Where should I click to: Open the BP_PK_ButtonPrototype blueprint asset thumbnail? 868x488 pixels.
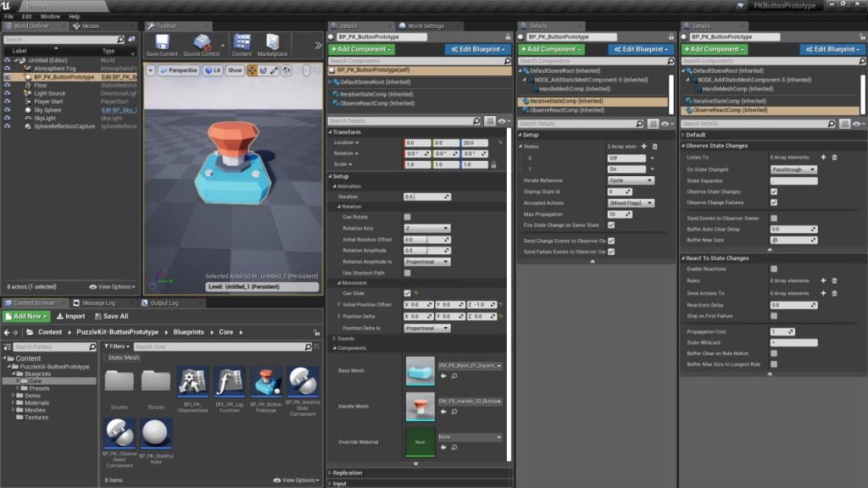point(265,384)
